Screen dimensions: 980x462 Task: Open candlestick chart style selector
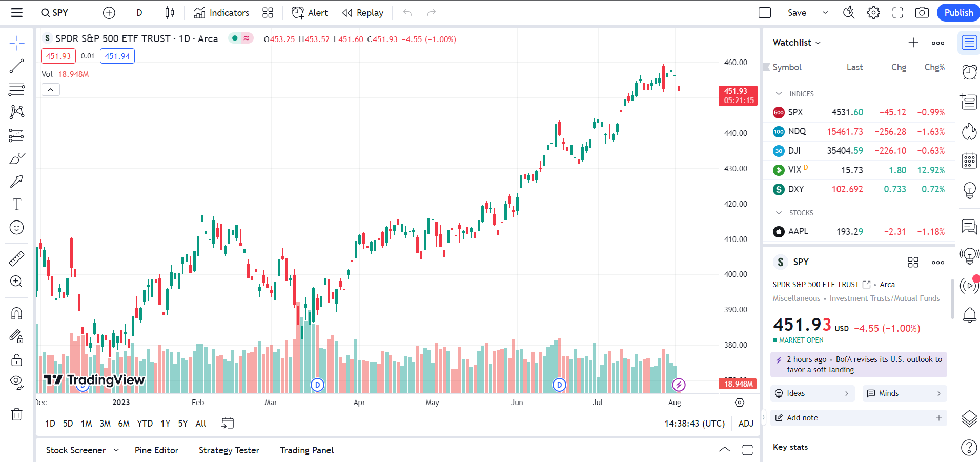tap(170, 13)
